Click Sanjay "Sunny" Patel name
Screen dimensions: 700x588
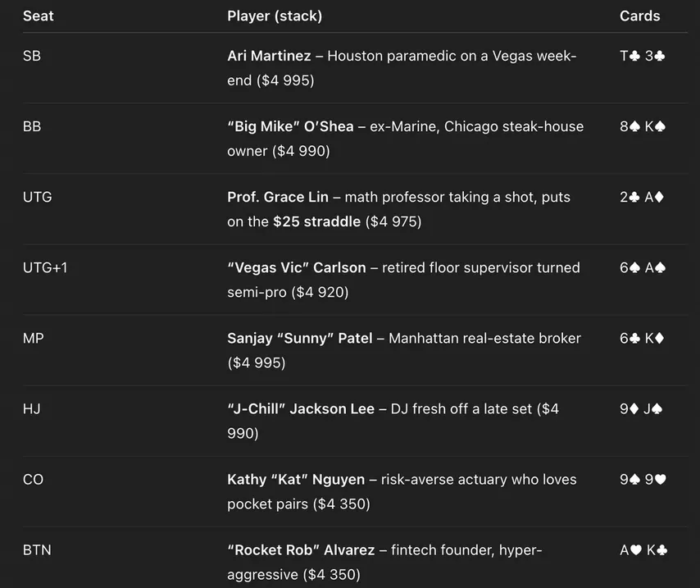299,338
